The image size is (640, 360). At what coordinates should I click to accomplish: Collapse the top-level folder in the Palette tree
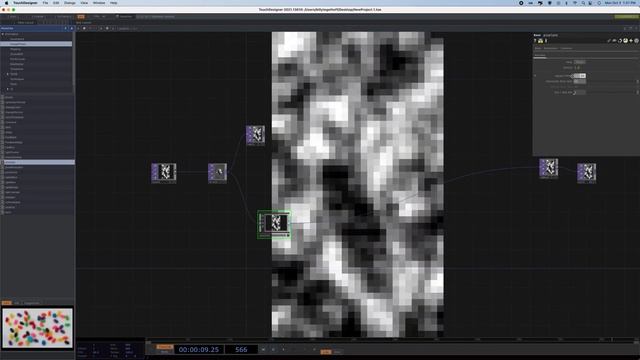point(3,34)
